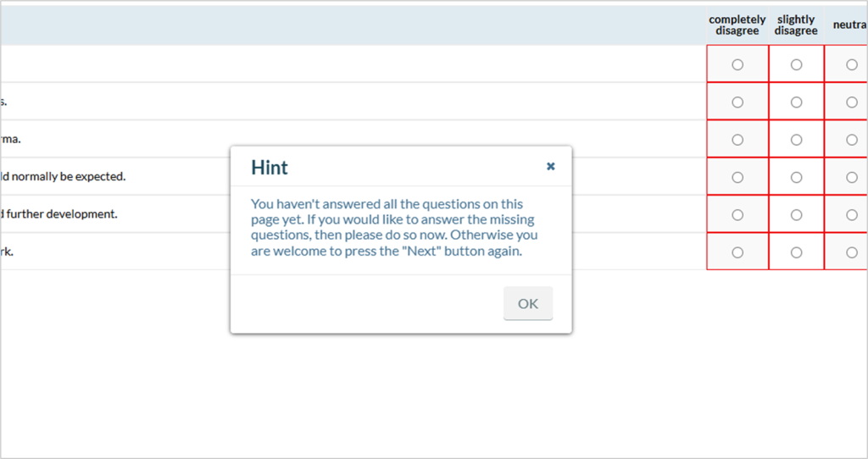Select slightly disagree in the first statement row
868x459 pixels.
796,64
